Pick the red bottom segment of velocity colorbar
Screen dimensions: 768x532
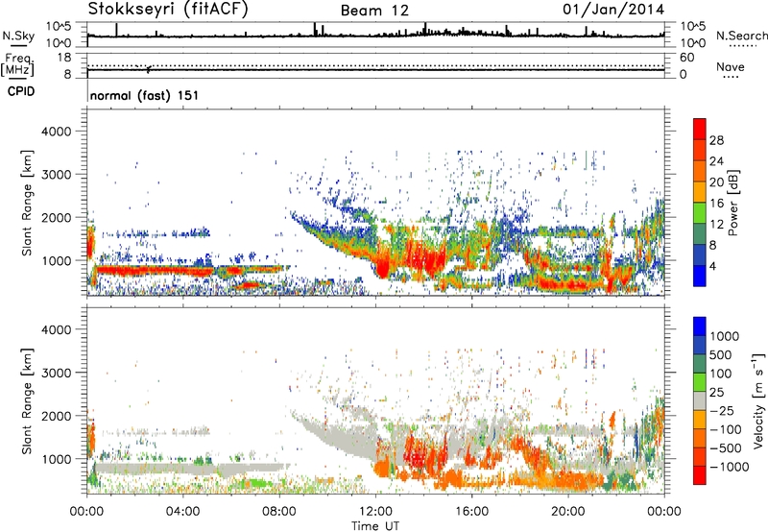pyautogui.click(x=700, y=475)
